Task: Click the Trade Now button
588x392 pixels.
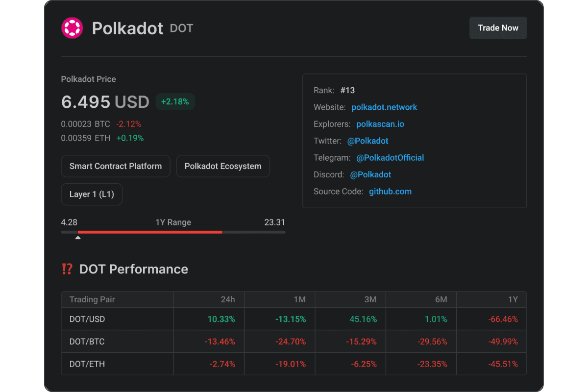Action: pos(498,28)
